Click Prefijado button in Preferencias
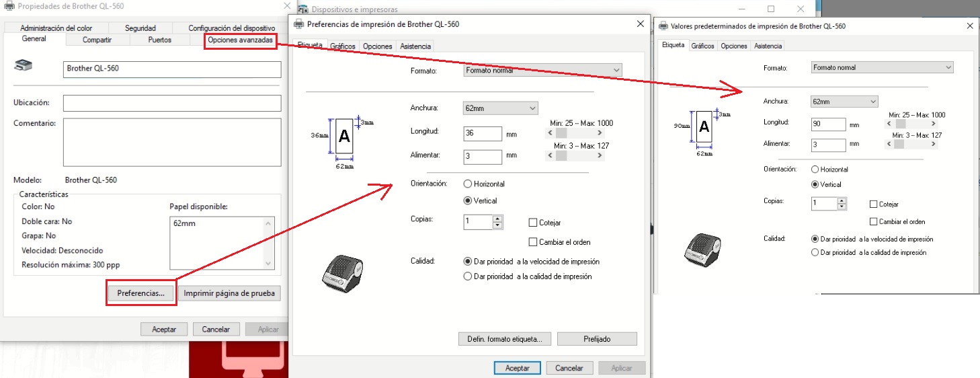This screenshot has height=378, width=980. pyautogui.click(x=597, y=339)
